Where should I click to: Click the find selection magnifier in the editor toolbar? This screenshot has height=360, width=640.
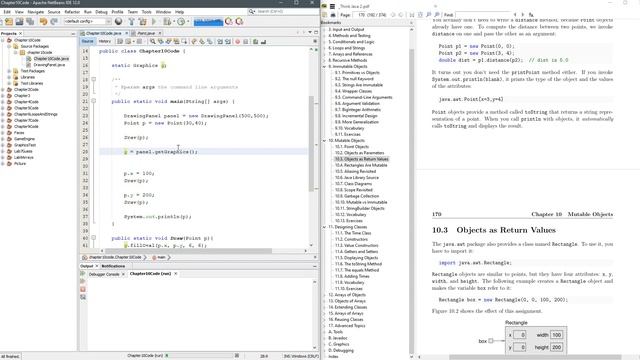(x=152, y=41)
